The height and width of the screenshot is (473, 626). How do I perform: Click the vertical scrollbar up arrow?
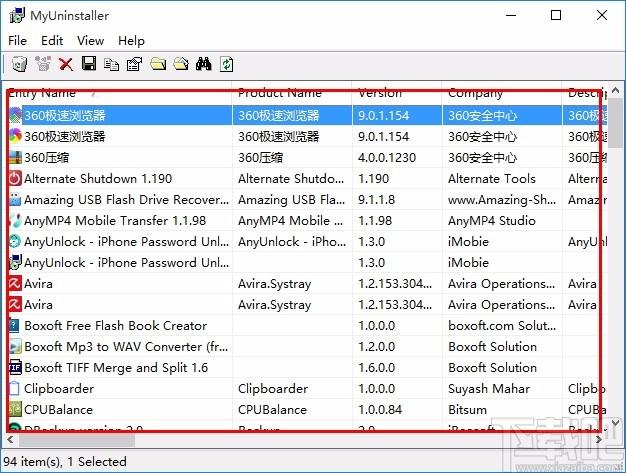tap(616, 90)
